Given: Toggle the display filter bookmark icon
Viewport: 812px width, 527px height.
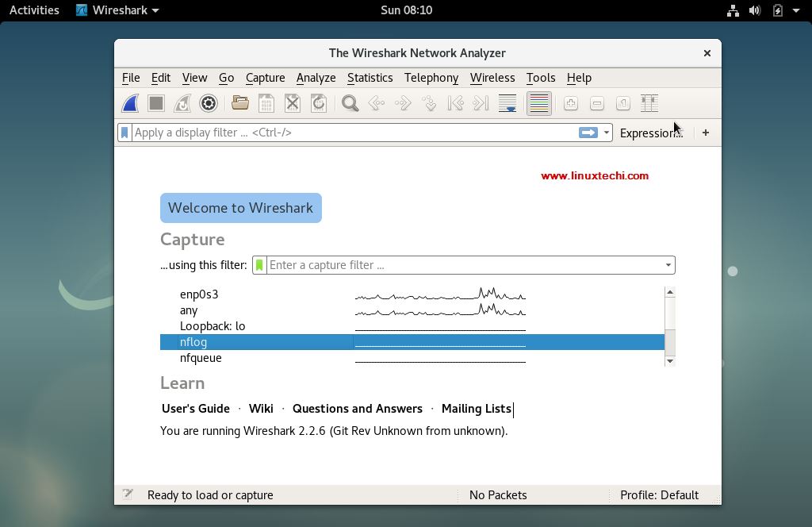Looking at the screenshot, I should pyautogui.click(x=124, y=133).
